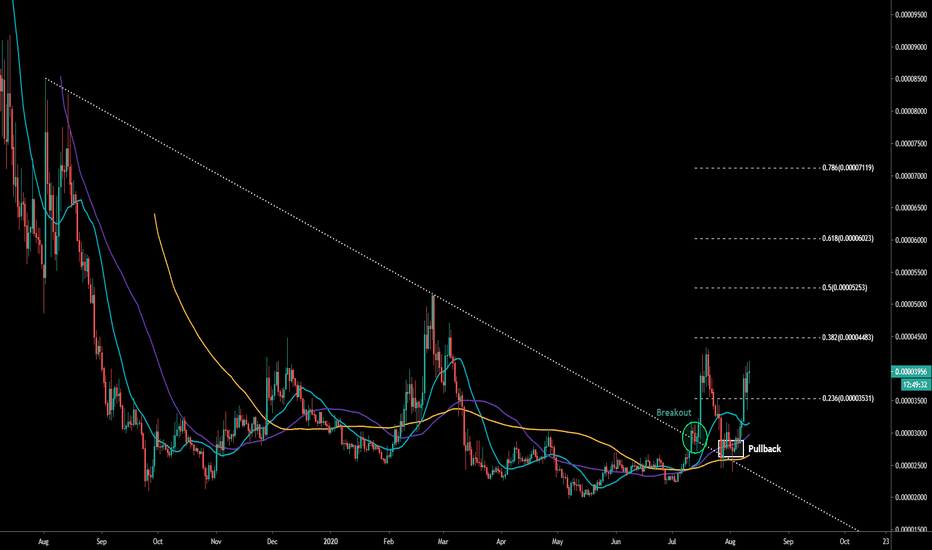Screen dimensions: 932x550
Task: Click the Apr label on time axis
Action: pyautogui.click(x=501, y=542)
